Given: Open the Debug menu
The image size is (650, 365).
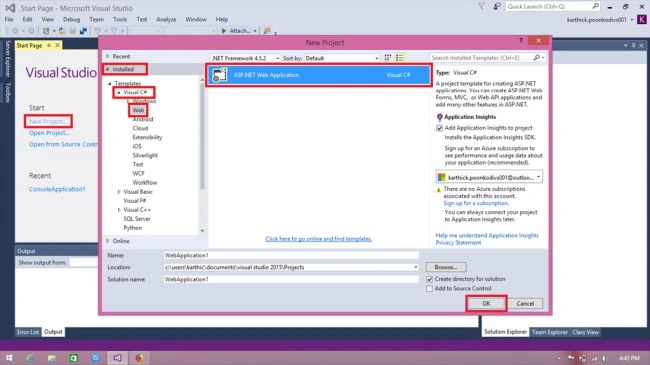Looking at the screenshot, I should coord(71,19).
